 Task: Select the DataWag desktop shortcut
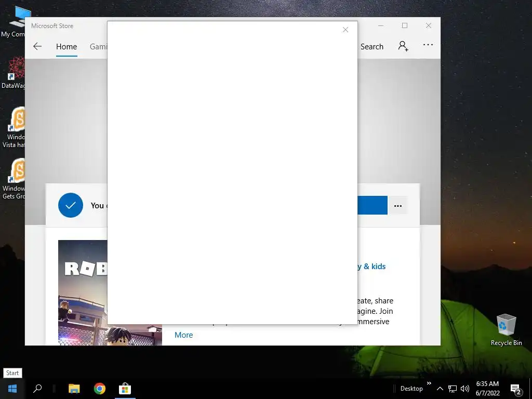[13, 73]
